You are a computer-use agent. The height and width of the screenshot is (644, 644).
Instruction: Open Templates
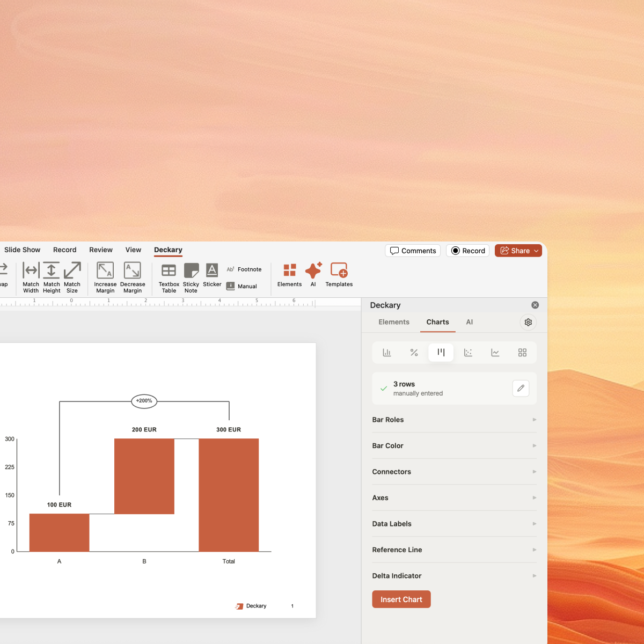point(339,274)
